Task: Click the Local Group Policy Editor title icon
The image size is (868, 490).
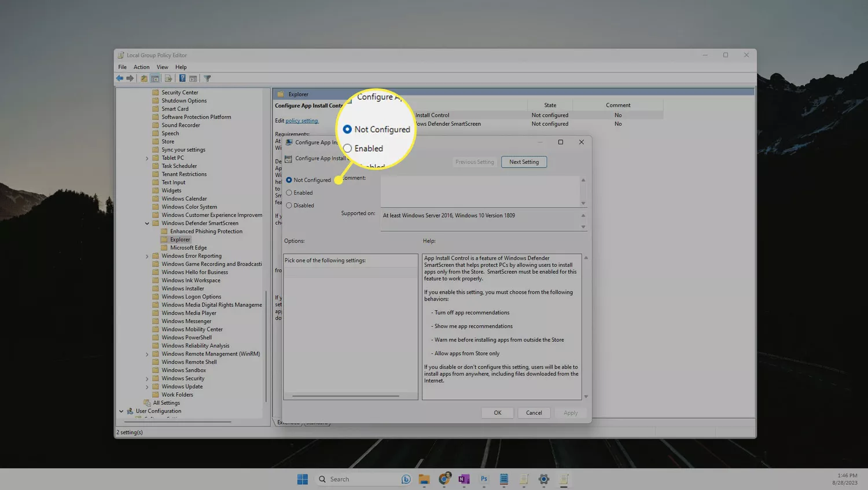Action: tap(121, 55)
